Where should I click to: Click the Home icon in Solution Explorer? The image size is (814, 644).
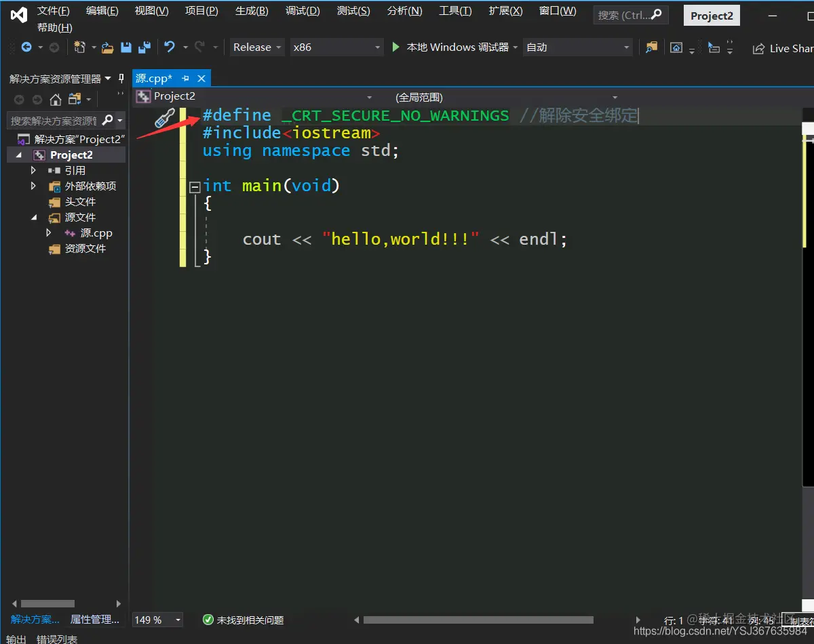56,100
